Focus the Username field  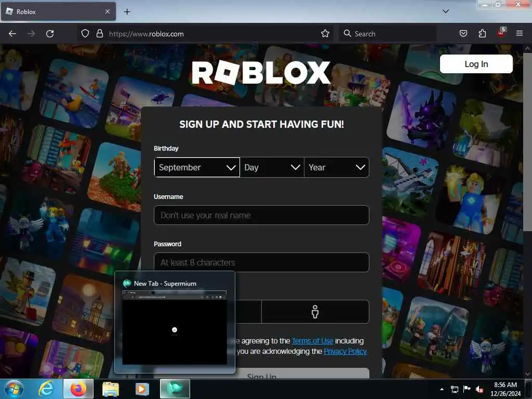click(x=261, y=215)
